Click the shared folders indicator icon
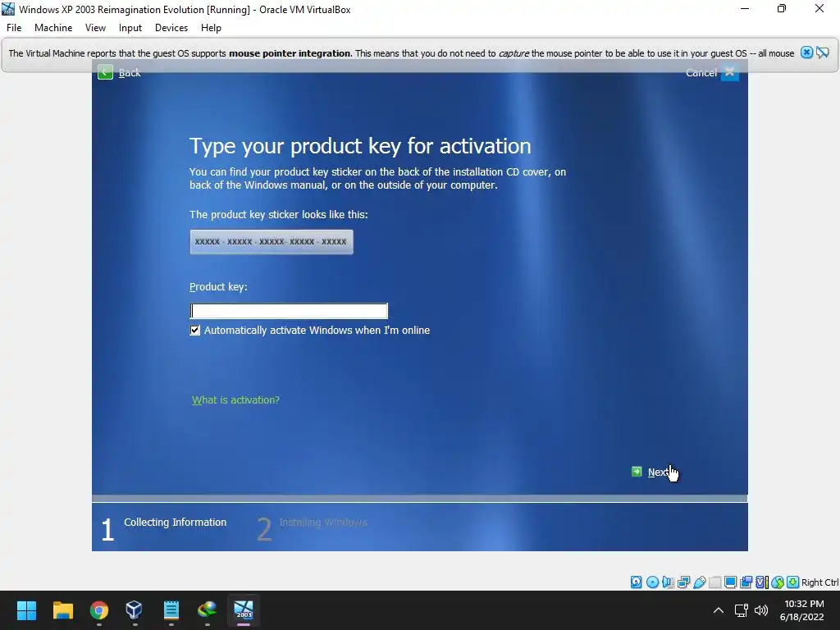Image resolution: width=840 pixels, height=630 pixels. click(x=714, y=582)
